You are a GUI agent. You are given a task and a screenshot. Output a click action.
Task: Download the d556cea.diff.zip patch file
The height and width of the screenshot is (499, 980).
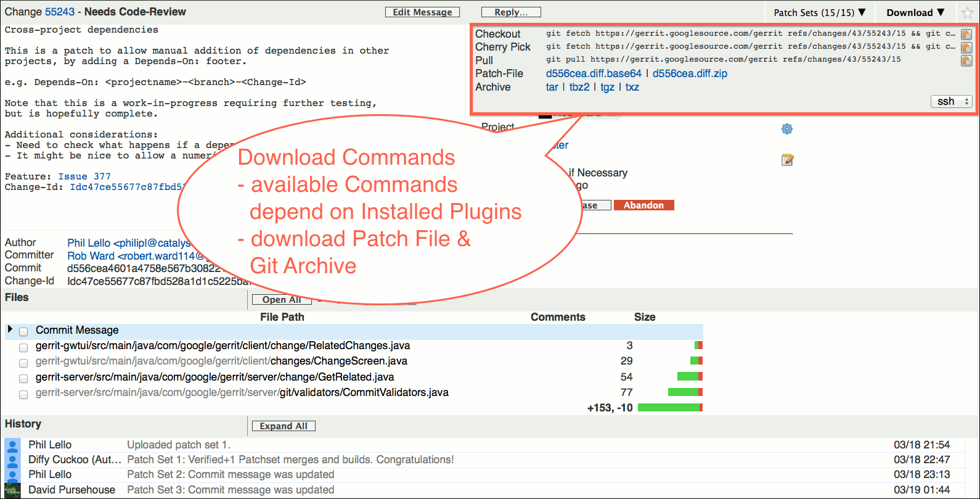pos(690,73)
